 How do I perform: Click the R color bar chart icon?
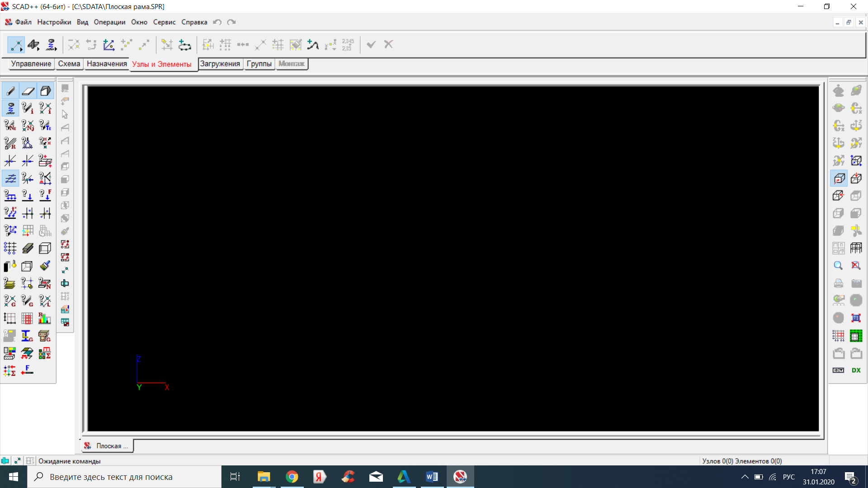[x=45, y=318]
